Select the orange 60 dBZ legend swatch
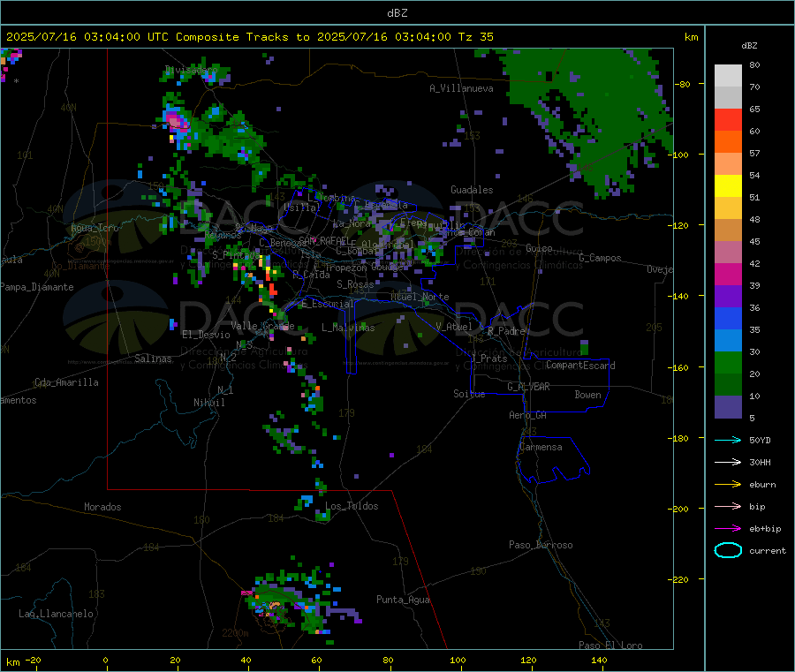 (728, 141)
